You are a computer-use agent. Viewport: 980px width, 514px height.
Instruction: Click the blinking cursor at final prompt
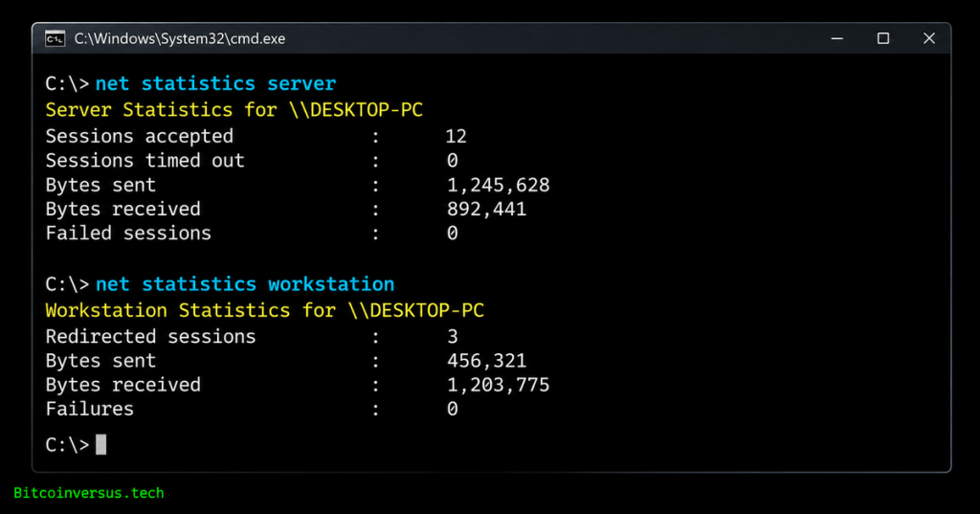(100, 444)
